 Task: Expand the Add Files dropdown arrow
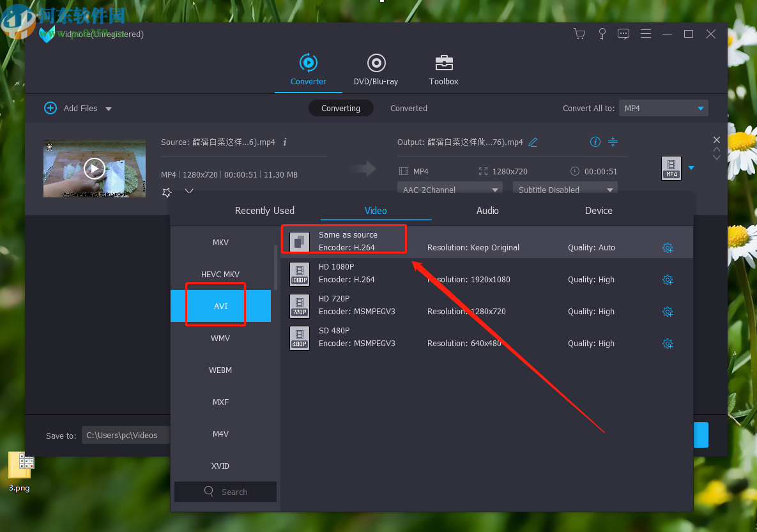[109, 109]
